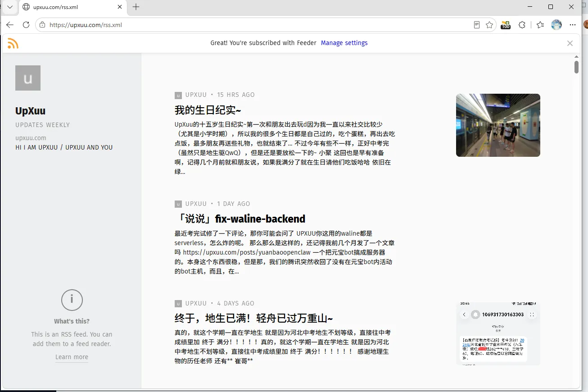Open reader view icon in address bar
This screenshot has width=588, height=392.
(477, 25)
